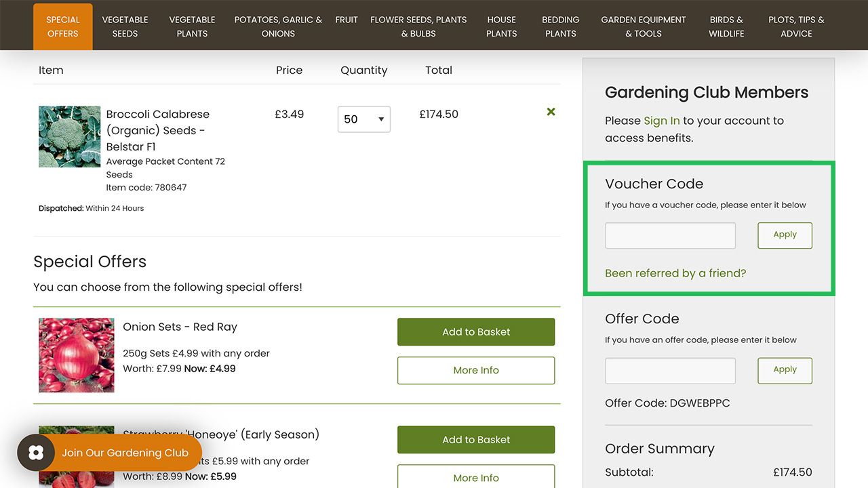The image size is (868, 488).
Task: Click the Broccoli Calabrese product thumbnail
Action: [x=70, y=136]
